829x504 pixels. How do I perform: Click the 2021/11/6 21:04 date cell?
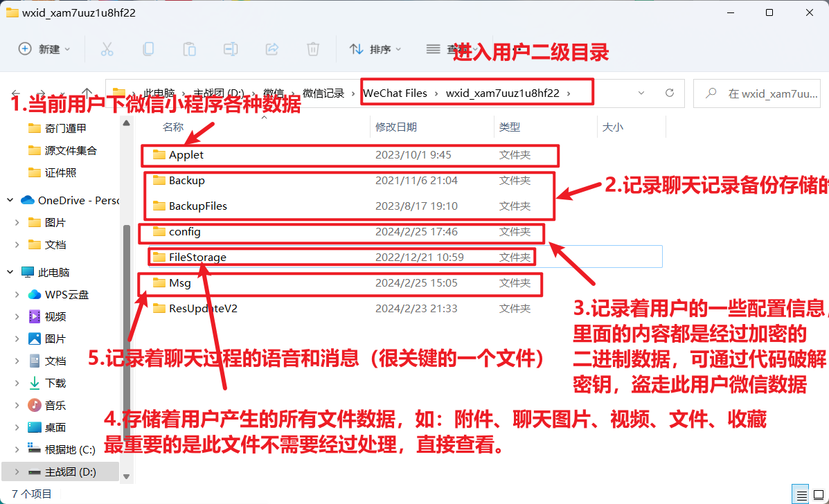[x=416, y=180]
